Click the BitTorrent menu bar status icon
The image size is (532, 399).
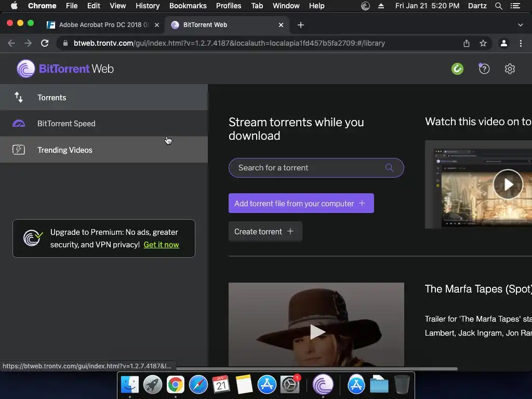[365, 6]
